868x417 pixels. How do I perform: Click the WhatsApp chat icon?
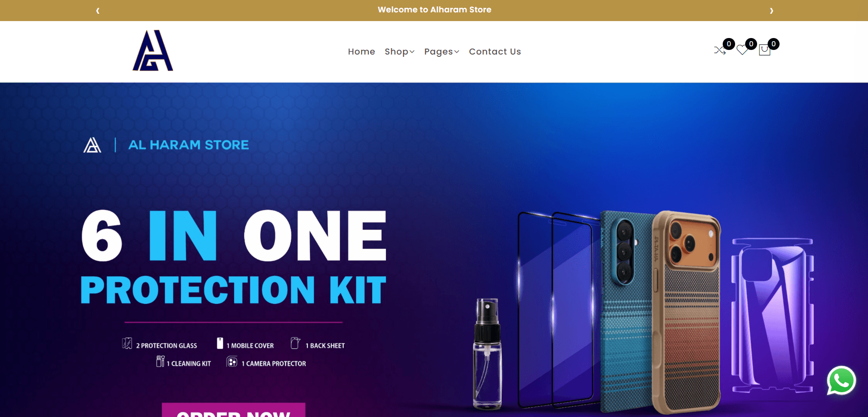(841, 380)
